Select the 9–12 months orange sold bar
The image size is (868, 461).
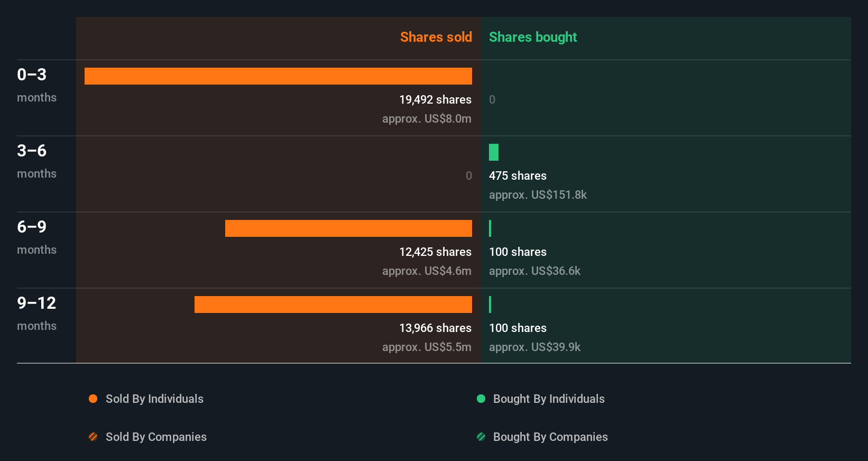(333, 305)
